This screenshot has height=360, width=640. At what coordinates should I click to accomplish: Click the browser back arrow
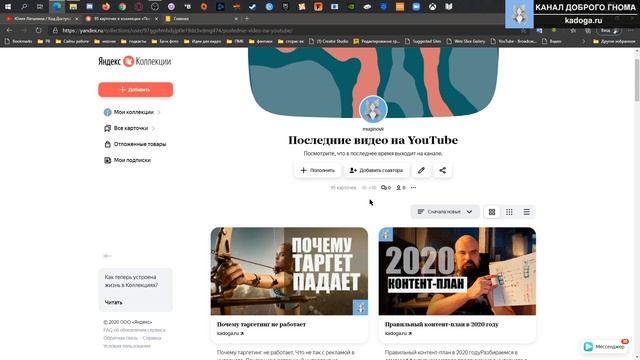pyautogui.click(x=10, y=31)
